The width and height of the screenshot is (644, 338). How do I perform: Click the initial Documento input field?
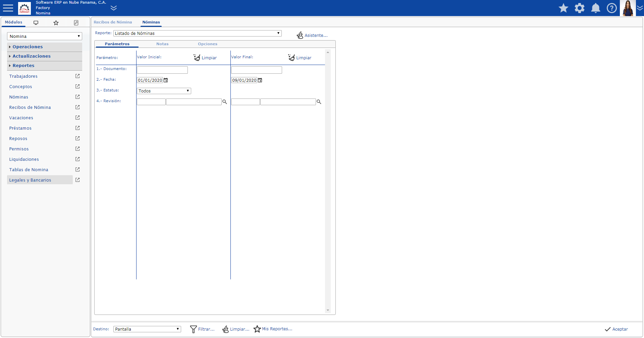[162, 70]
